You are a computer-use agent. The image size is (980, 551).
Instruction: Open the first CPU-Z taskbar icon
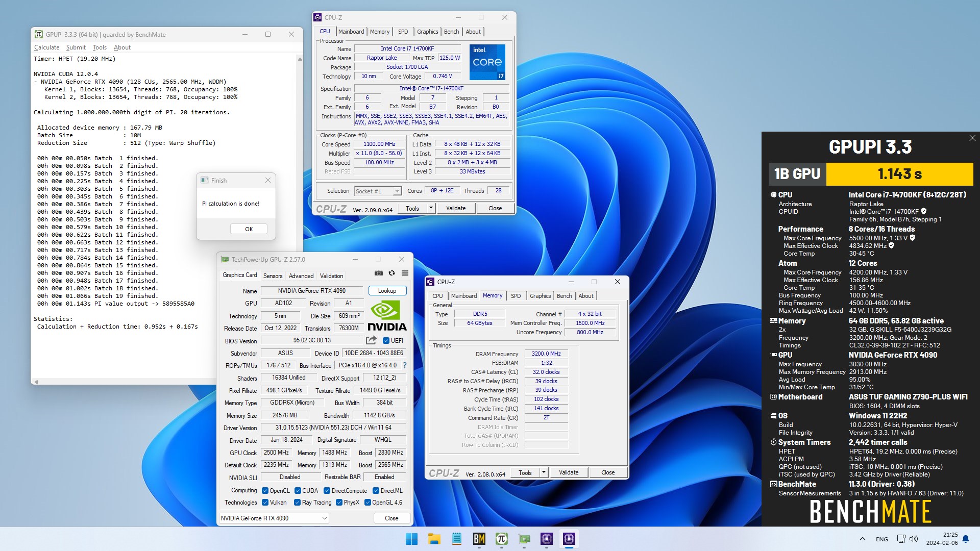547,539
